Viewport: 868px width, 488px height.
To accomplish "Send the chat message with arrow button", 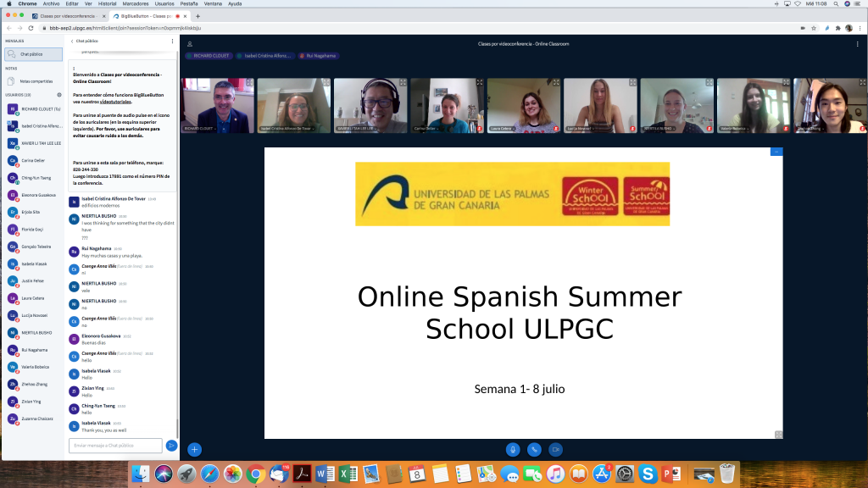I will (x=171, y=445).
